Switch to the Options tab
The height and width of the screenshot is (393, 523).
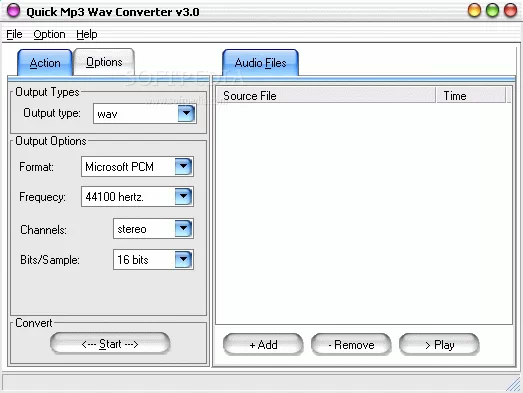[x=104, y=62]
